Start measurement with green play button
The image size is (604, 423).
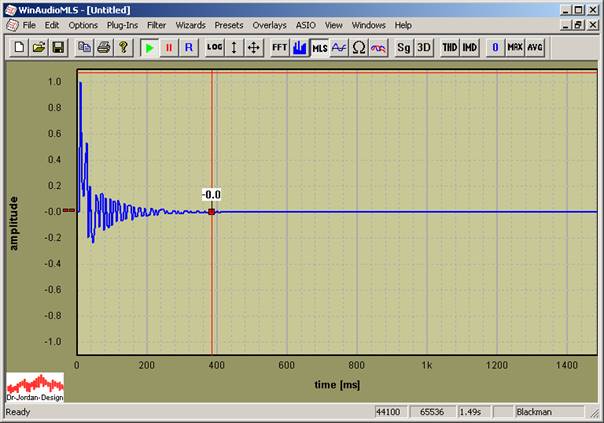point(149,47)
